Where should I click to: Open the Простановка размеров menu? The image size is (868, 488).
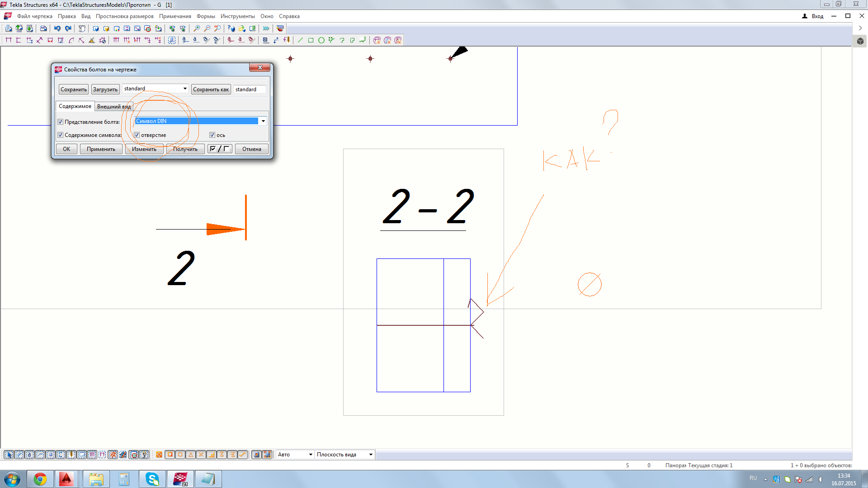tap(124, 16)
